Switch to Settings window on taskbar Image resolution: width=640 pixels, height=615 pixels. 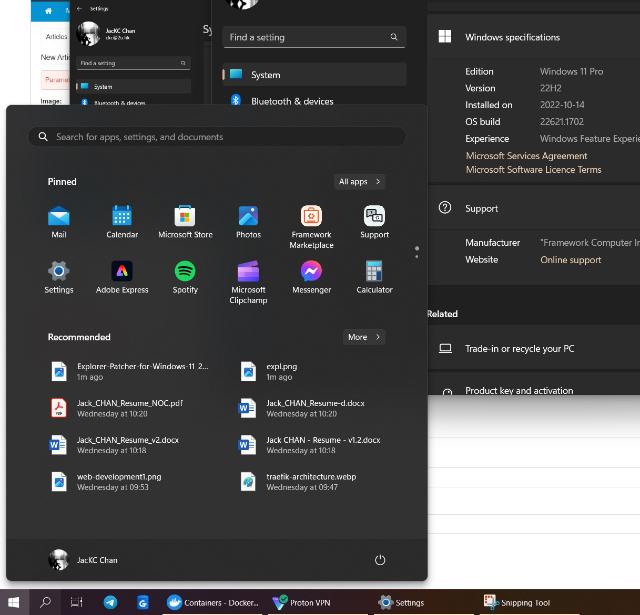tap(424, 602)
